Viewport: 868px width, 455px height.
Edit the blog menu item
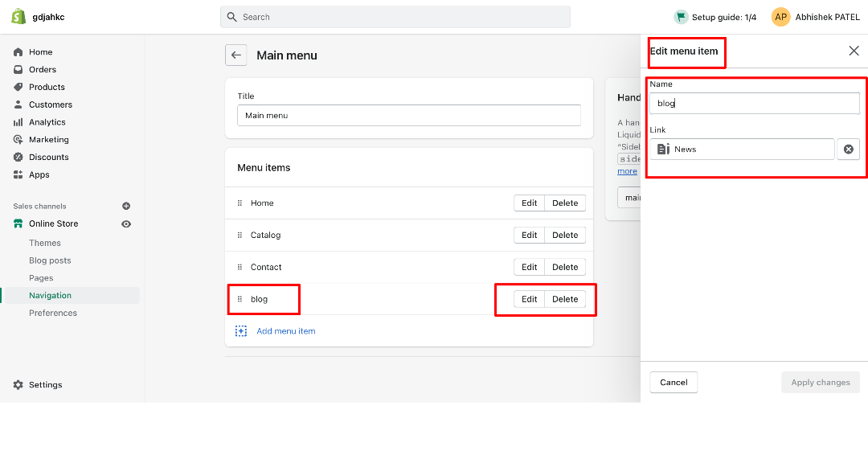point(529,300)
